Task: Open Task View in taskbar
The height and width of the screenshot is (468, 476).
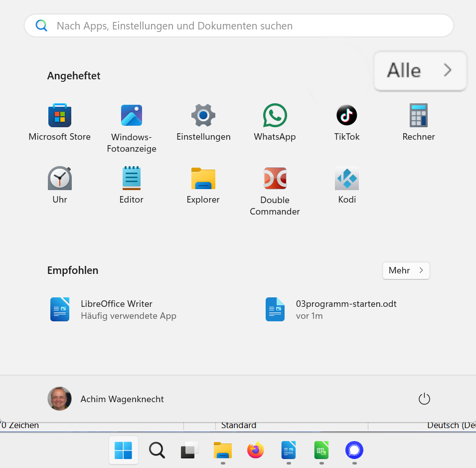Action: pyautogui.click(x=189, y=450)
